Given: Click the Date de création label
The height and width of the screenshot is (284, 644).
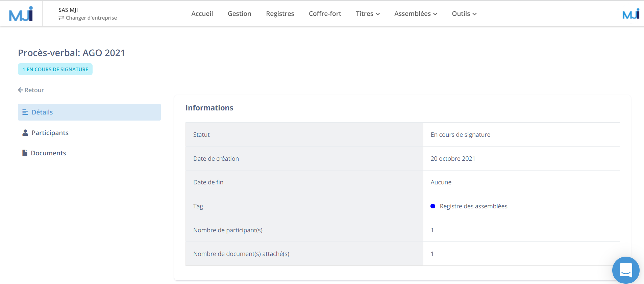Looking at the screenshot, I should [x=216, y=158].
